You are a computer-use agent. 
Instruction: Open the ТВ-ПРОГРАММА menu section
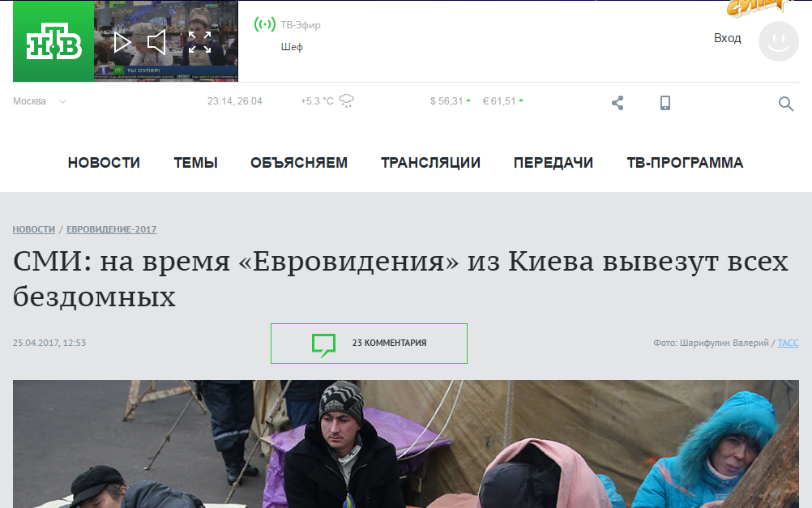click(x=685, y=163)
